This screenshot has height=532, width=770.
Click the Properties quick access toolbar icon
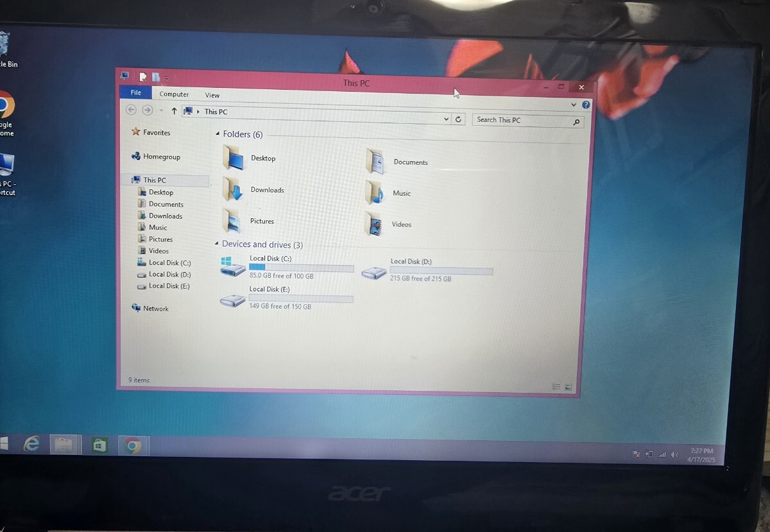(x=142, y=77)
